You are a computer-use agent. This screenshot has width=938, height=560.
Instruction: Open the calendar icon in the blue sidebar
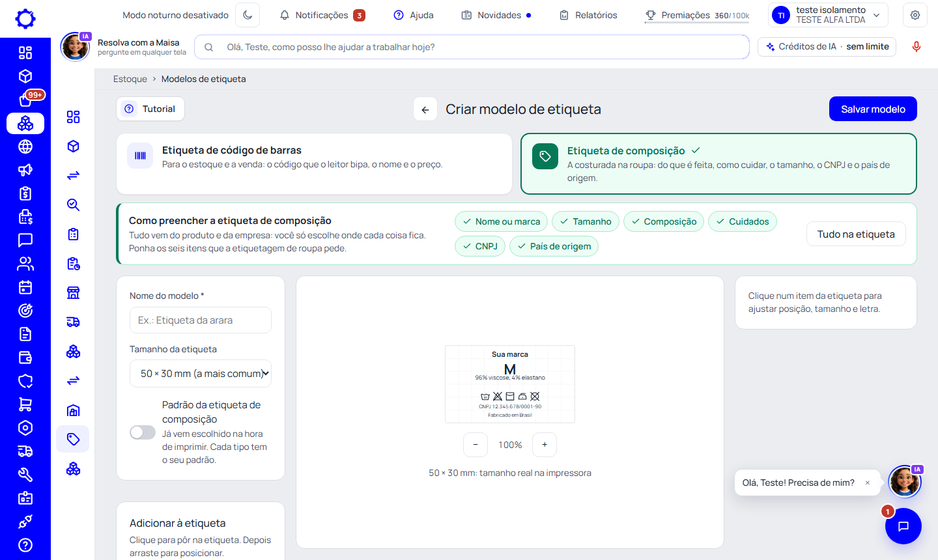(x=25, y=287)
